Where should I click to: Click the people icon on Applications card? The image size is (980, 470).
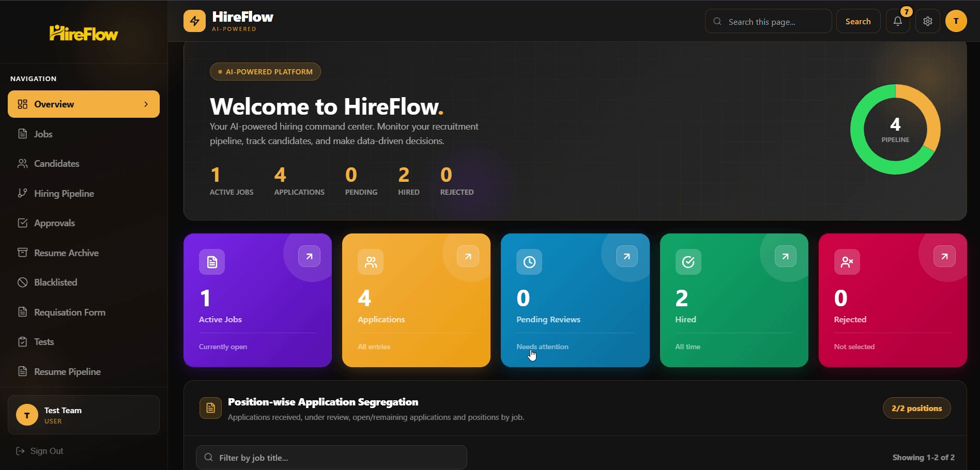tap(371, 262)
